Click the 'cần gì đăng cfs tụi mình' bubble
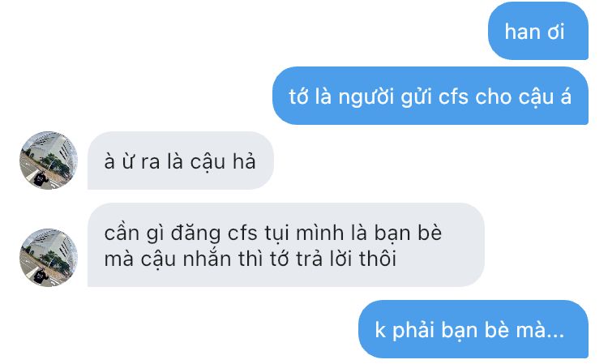This screenshot has height=364, width=608. tap(286, 245)
